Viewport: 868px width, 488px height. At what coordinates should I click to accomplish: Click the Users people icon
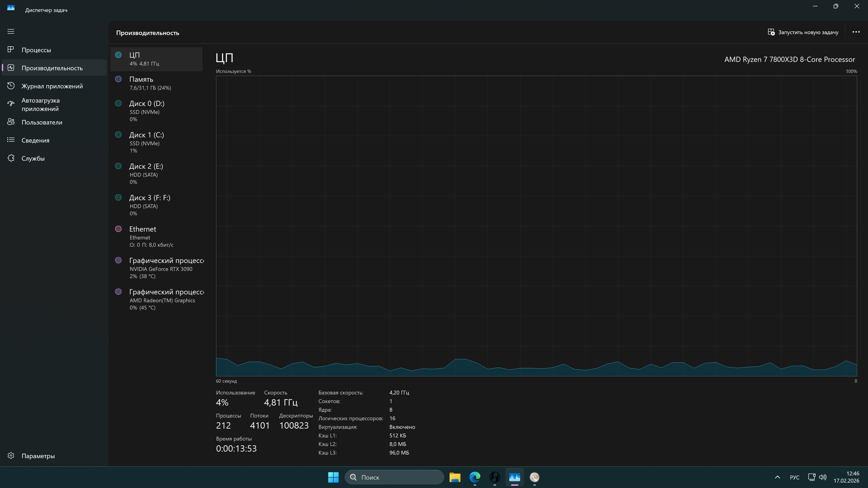coord(11,122)
